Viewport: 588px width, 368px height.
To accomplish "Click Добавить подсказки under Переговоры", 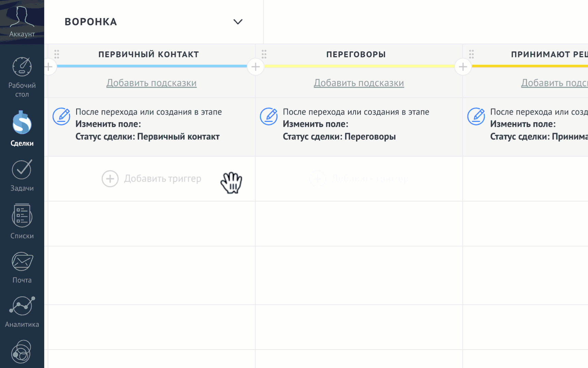I will coord(359,83).
